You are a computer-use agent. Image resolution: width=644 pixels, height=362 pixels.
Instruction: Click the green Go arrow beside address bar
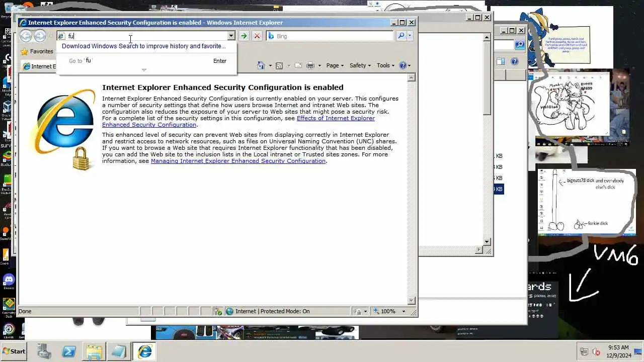pos(244,36)
